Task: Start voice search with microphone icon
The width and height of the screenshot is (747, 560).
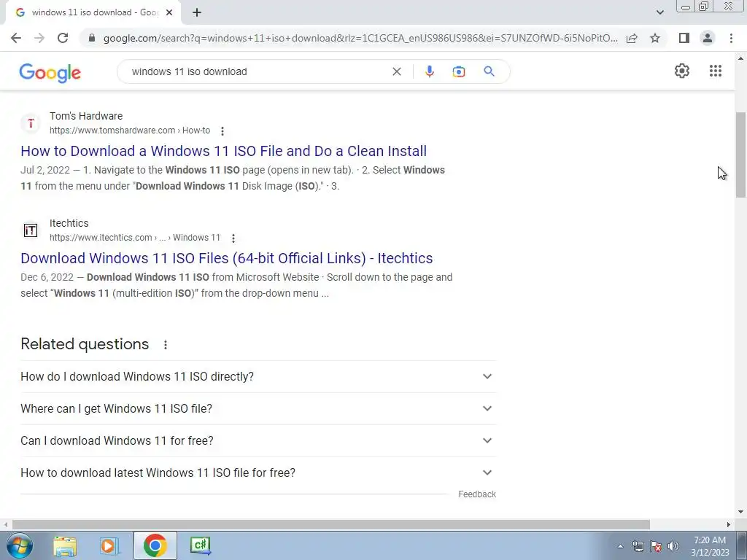Action: 429,71
